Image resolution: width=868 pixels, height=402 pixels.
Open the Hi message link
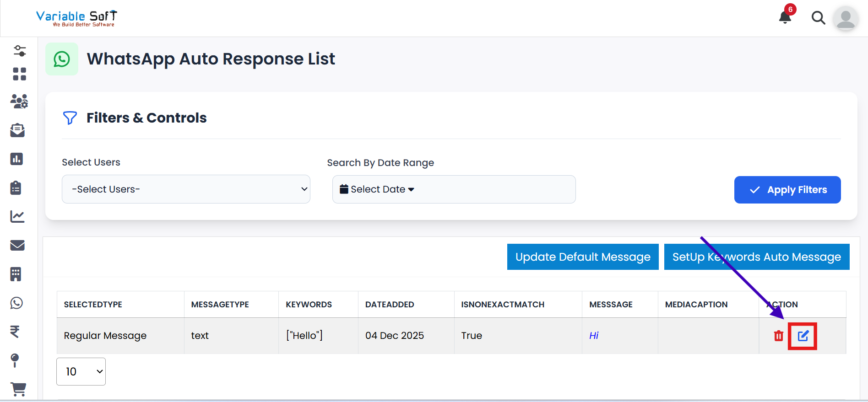[x=594, y=336]
